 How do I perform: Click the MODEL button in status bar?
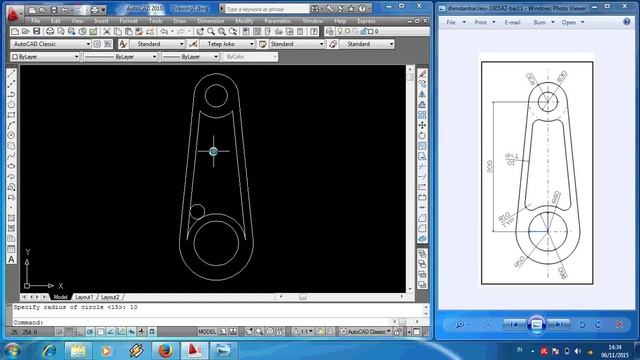(x=207, y=332)
